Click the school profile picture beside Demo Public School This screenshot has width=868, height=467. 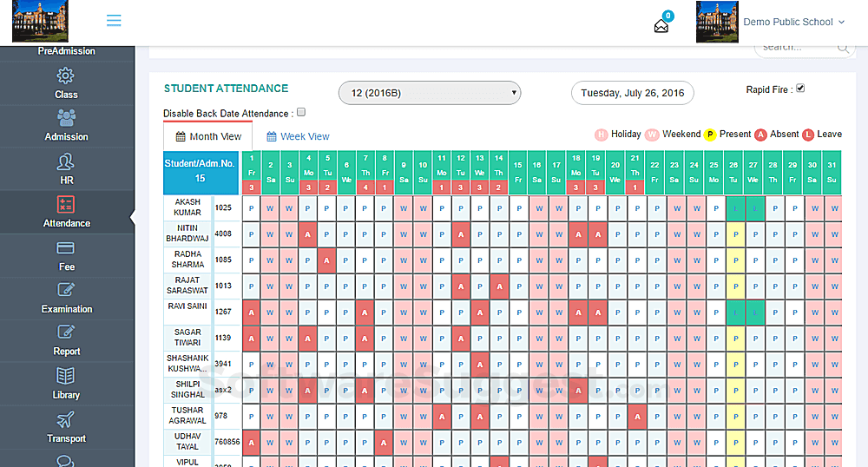(717, 22)
